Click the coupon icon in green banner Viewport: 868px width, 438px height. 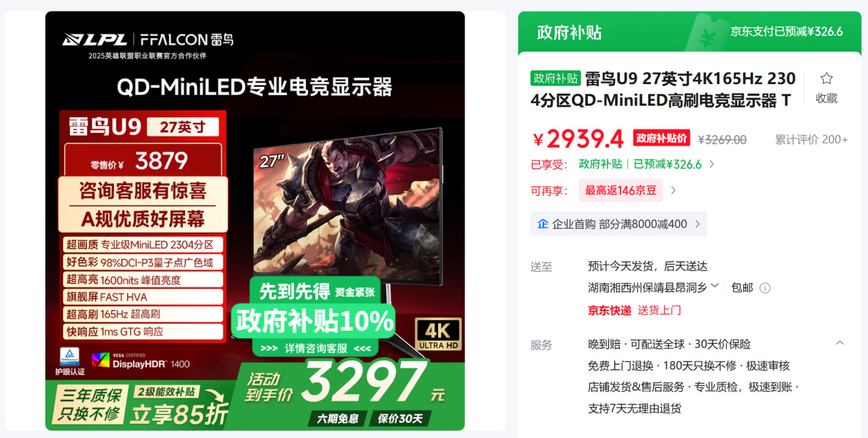(x=707, y=33)
